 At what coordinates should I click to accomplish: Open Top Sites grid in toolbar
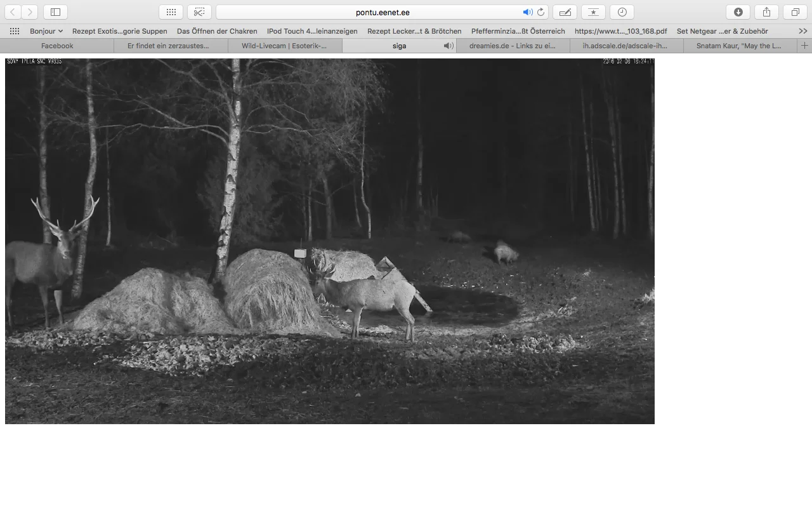[x=171, y=12]
